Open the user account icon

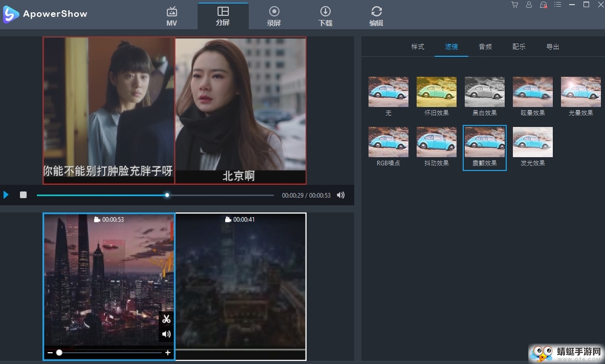tap(529, 5)
